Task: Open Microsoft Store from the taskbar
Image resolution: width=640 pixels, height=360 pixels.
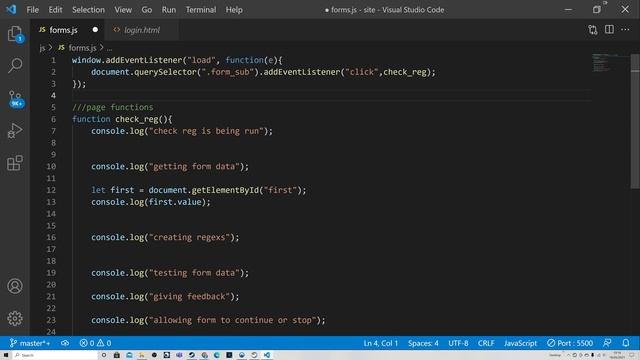Action: (x=117, y=356)
